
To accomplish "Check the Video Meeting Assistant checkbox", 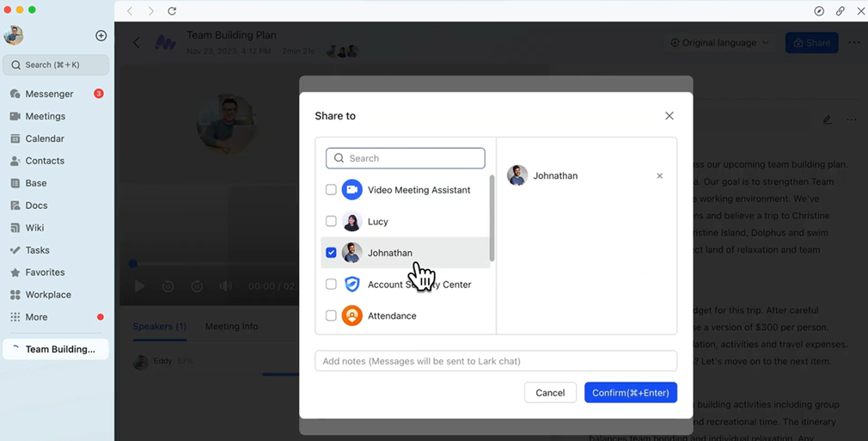I will click(331, 190).
